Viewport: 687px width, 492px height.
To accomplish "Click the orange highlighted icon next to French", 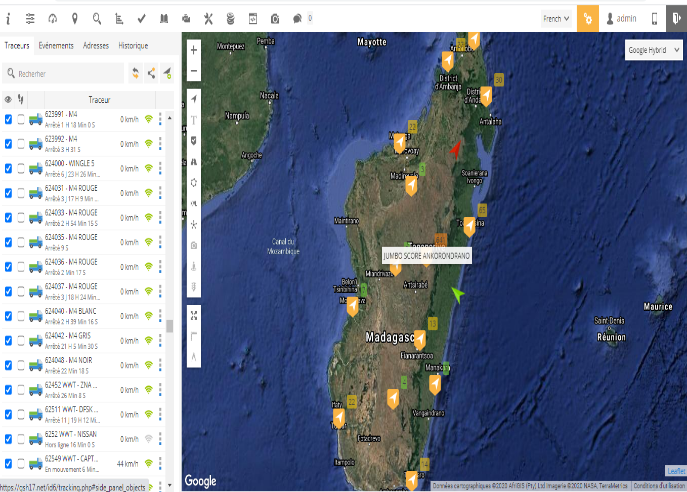I will click(589, 18).
